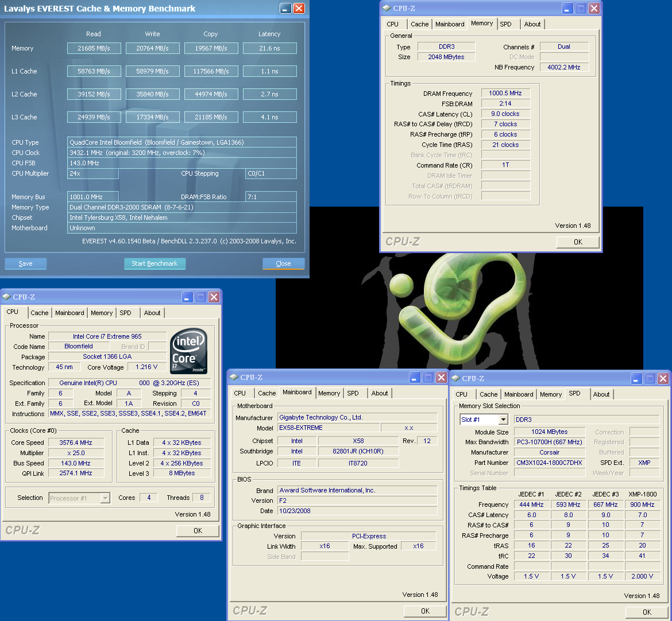Screen dimensions: 672x621
Task: Open About tab in the Mainboard window
Action: tap(379, 393)
